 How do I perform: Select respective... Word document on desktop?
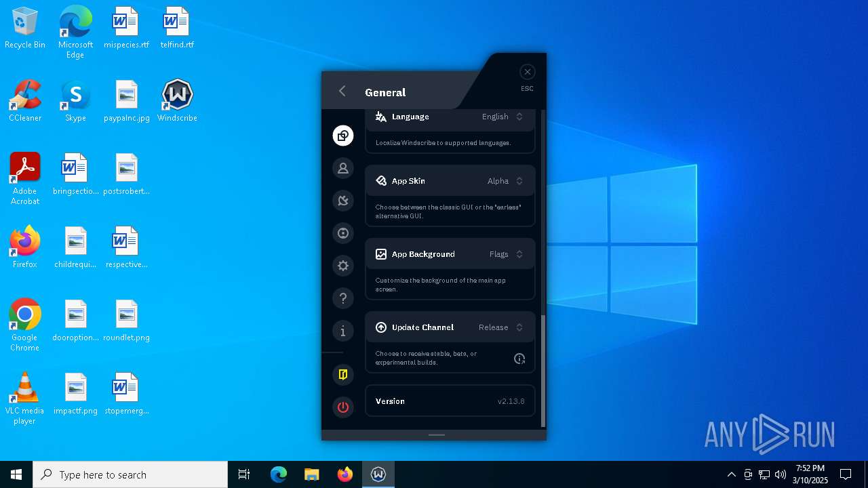coord(127,248)
